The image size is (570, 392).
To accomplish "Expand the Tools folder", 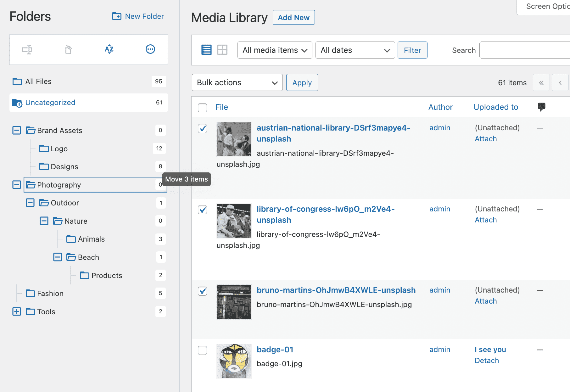I will 16,311.
